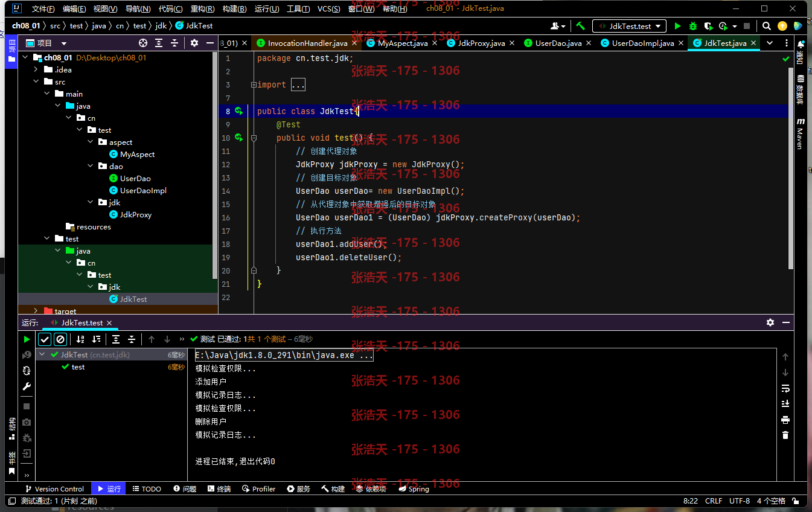Start debugging with the green bug icon
Image resolution: width=812 pixels, height=512 pixels.
(x=693, y=26)
